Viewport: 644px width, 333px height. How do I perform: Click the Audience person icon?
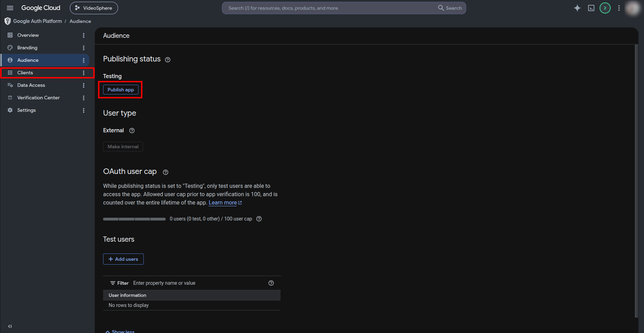pyautogui.click(x=10, y=60)
